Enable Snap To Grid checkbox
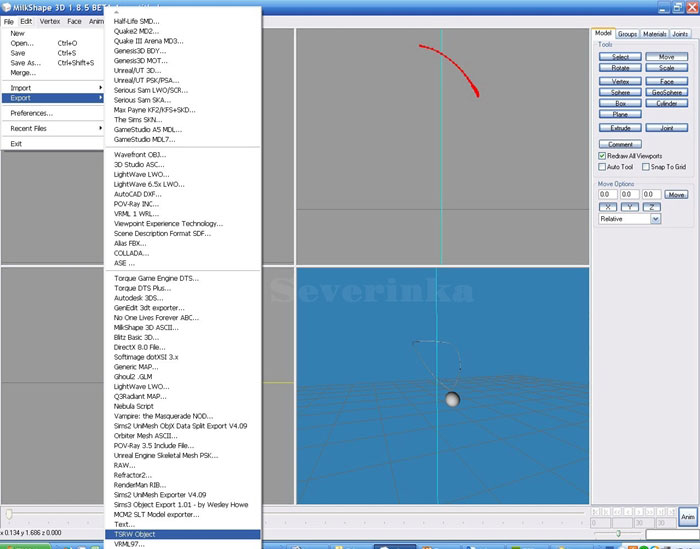Screen dimensions: 700x549 pos(646,167)
